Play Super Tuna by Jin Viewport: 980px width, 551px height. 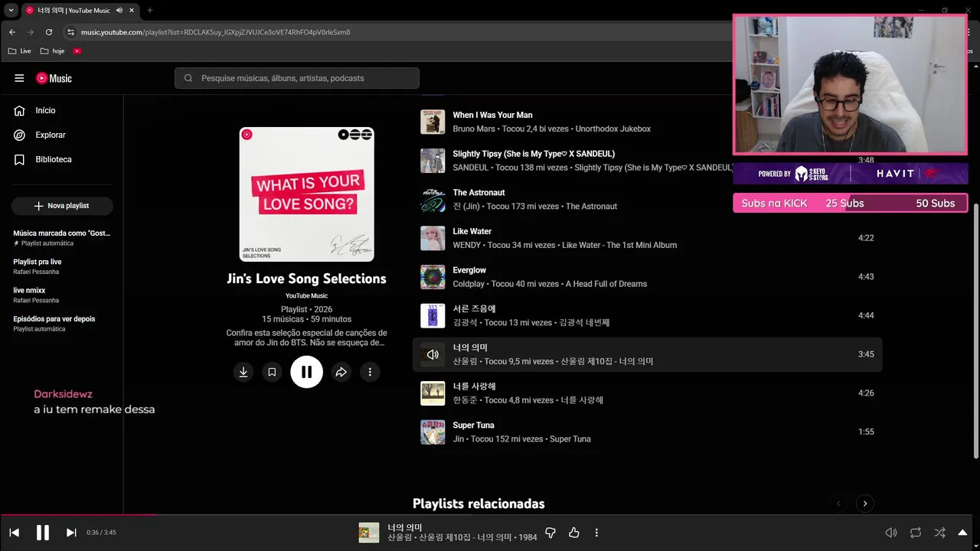coord(473,425)
